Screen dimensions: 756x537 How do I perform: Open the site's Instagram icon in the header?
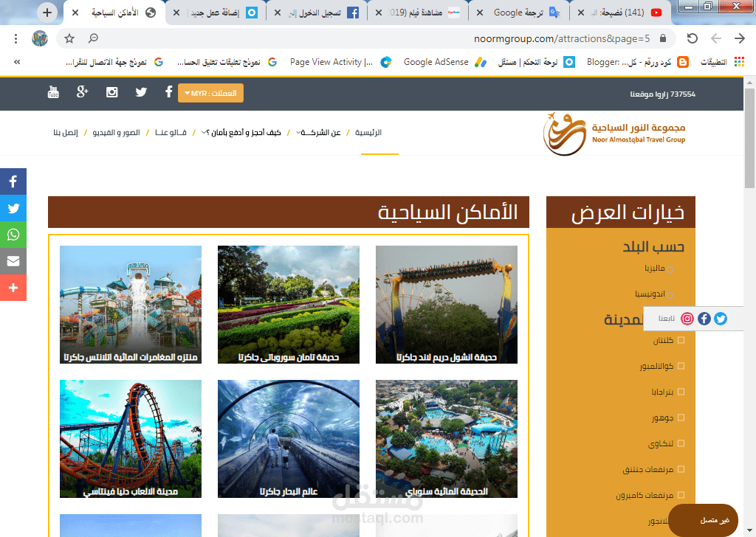tap(111, 91)
